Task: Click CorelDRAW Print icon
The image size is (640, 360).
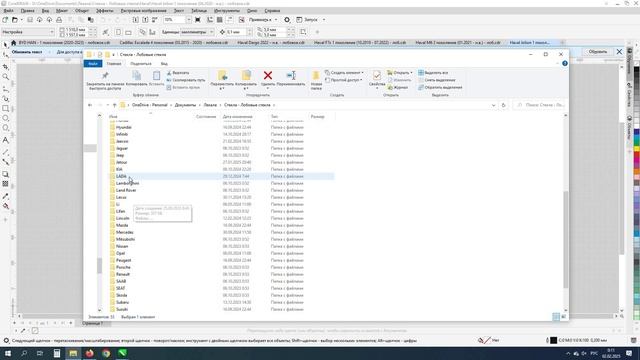Action: click(59, 20)
